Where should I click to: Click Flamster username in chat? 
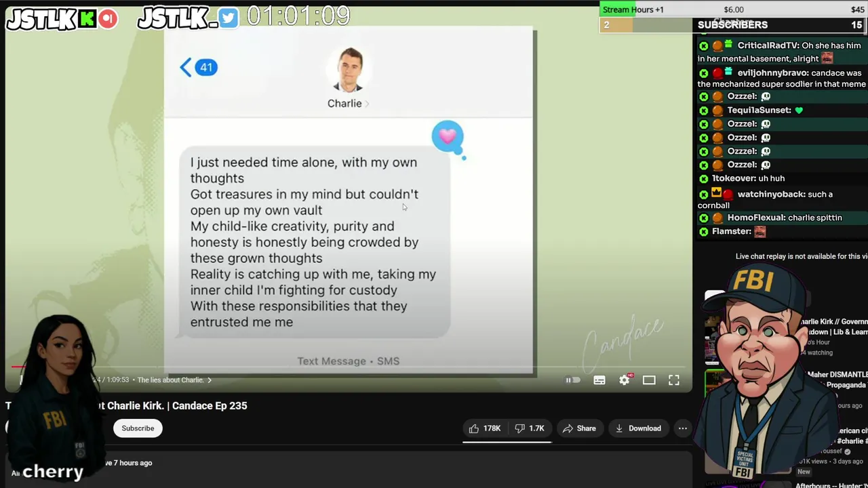pos(731,231)
